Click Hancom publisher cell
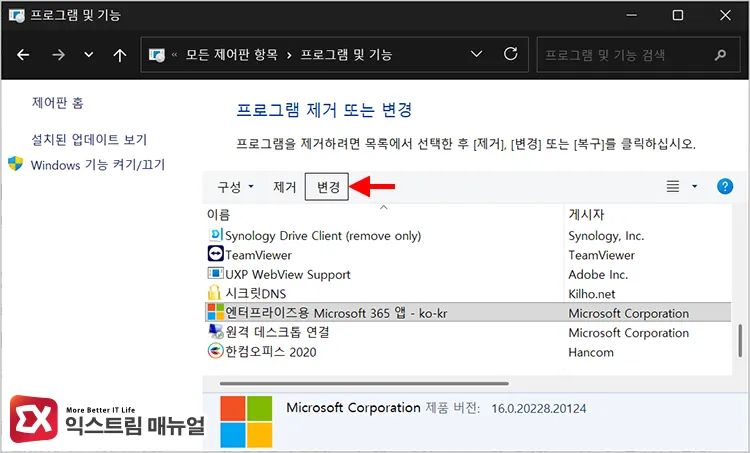The height and width of the screenshot is (453, 750). pos(591,353)
